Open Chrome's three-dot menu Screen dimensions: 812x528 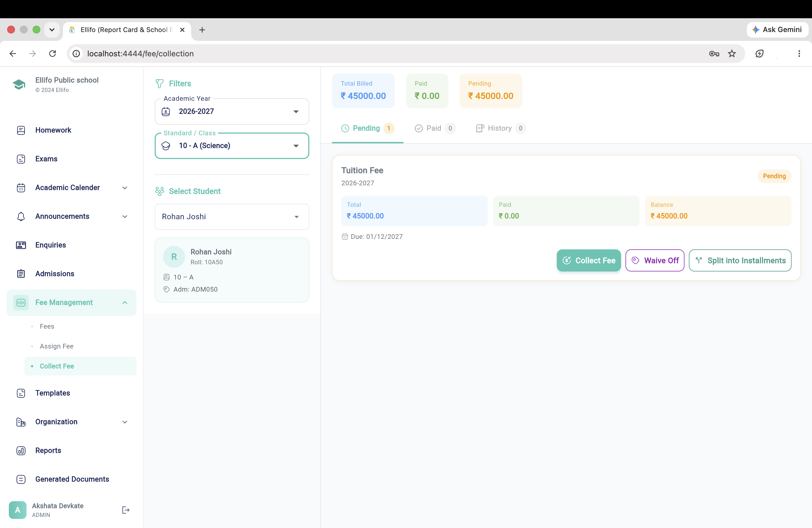point(799,54)
